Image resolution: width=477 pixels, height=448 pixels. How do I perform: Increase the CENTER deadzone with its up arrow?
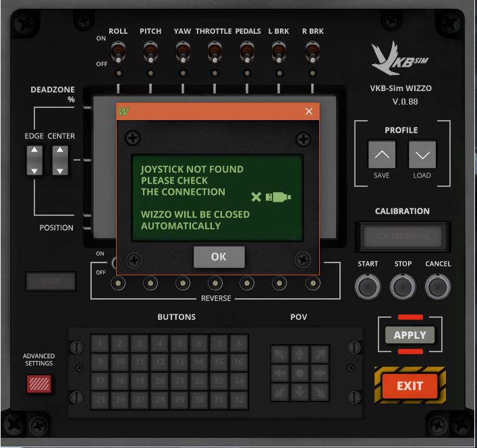tap(60, 150)
